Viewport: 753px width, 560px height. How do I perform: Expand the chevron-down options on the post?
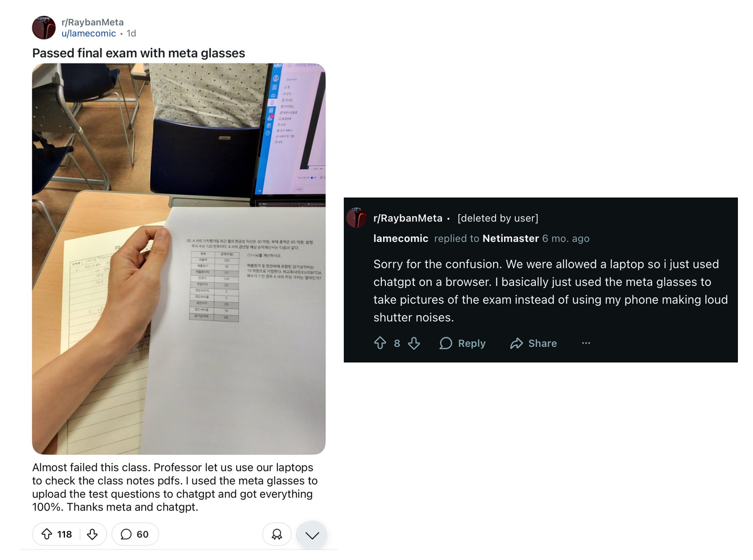312,535
